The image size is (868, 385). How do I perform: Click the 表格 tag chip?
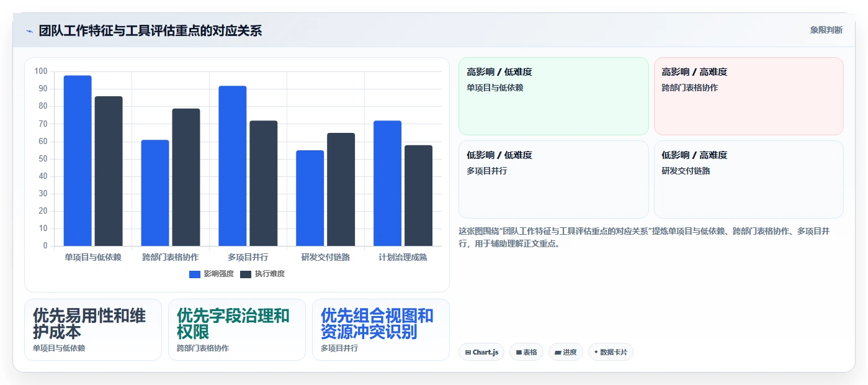(526, 352)
